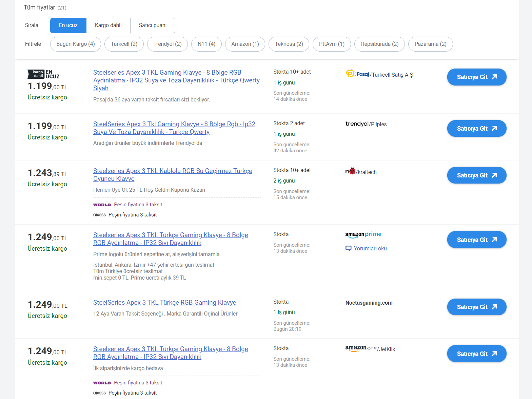Select the Satıcı puanı sort tab

click(x=153, y=25)
